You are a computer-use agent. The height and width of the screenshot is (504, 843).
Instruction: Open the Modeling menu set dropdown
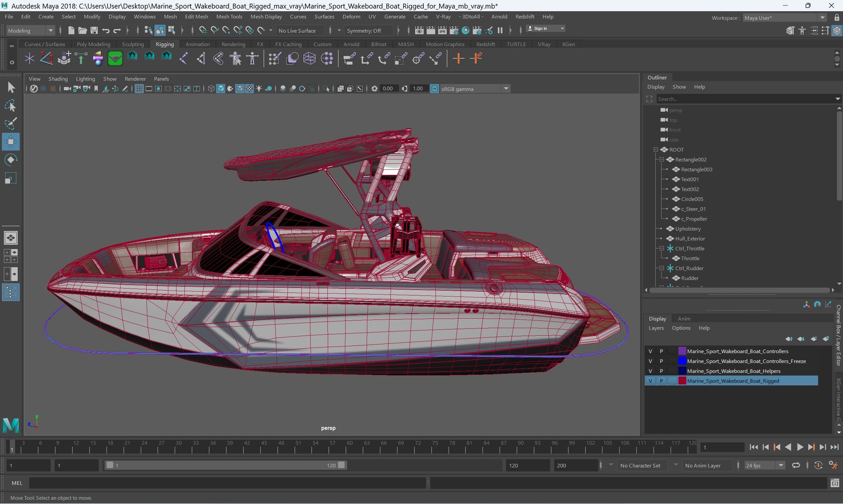(30, 30)
